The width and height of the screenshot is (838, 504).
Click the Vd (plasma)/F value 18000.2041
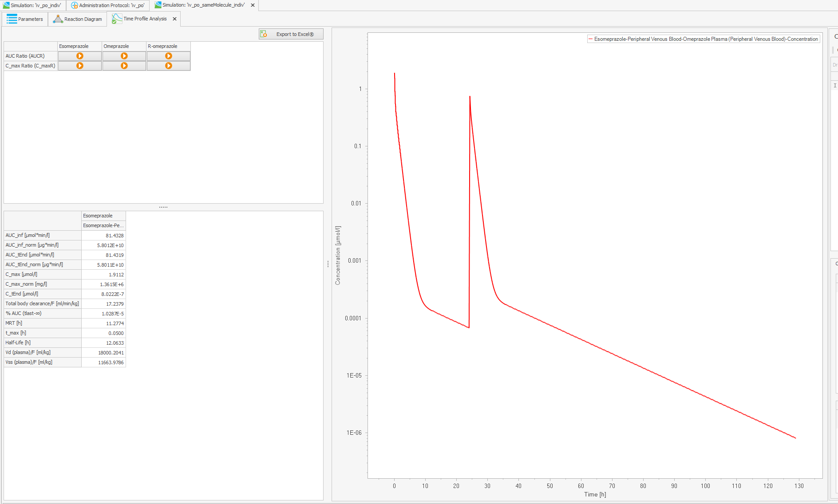tap(103, 353)
